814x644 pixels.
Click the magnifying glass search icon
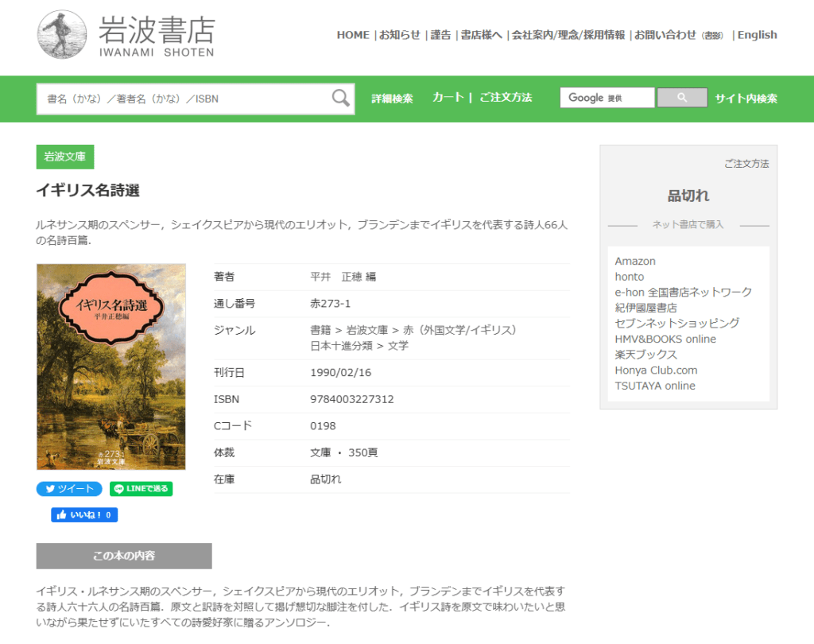pyautogui.click(x=340, y=99)
